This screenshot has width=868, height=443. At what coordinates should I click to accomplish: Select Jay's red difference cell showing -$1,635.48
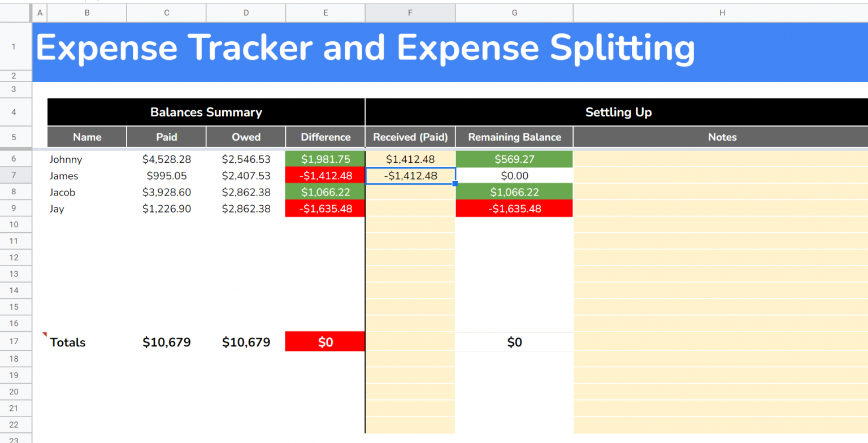(325, 209)
